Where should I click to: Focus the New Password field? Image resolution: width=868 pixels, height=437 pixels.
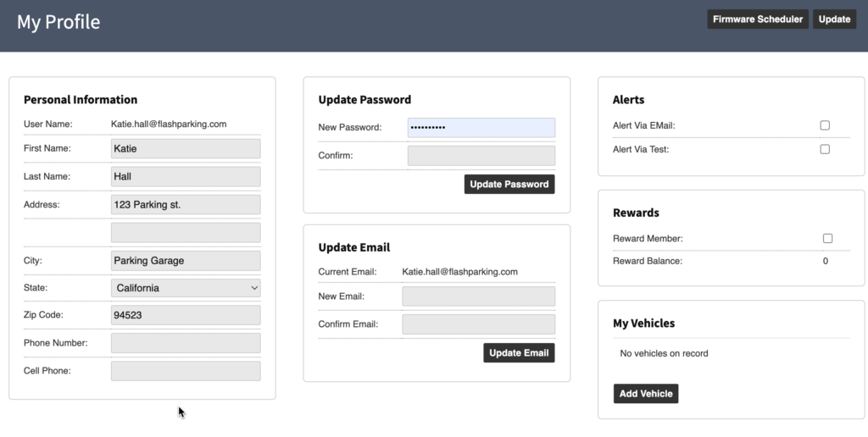click(481, 128)
